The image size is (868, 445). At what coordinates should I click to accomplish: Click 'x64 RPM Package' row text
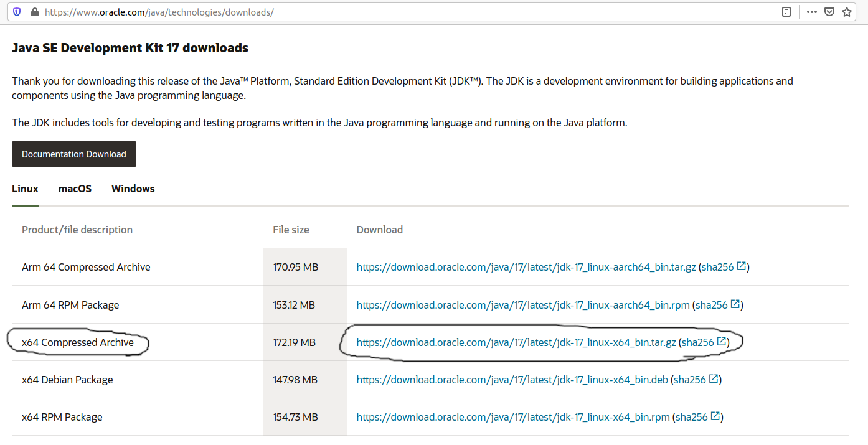tap(62, 417)
